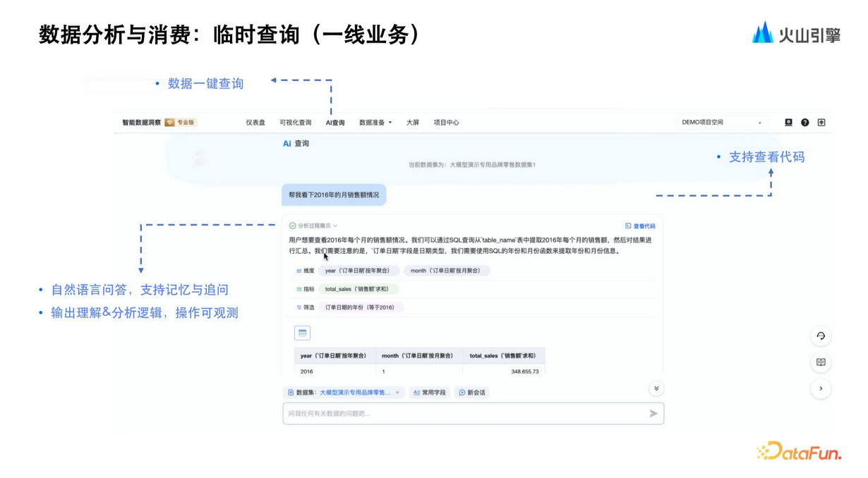
Task: Click the user message 帮我看下2016年的月销售额情况
Action: coord(334,195)
